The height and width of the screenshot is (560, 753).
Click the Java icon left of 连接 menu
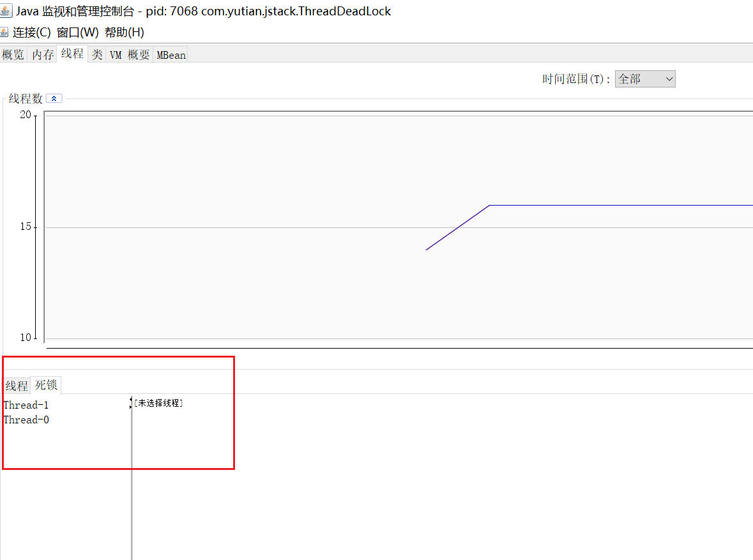pyautogui.click(x=4, y=32)
